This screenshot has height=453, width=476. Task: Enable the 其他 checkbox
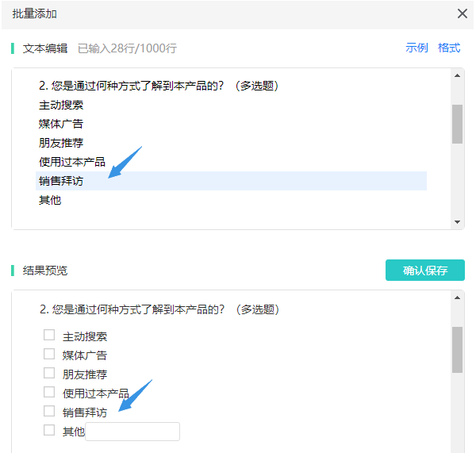49,430
